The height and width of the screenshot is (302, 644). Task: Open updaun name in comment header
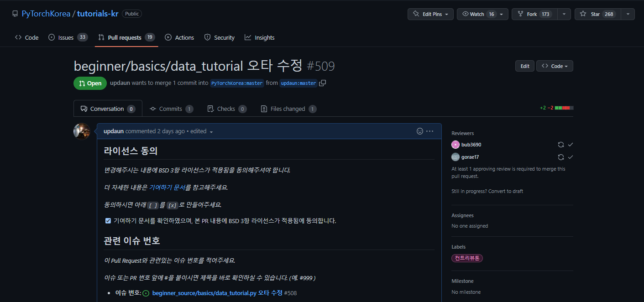click(114, 131)
